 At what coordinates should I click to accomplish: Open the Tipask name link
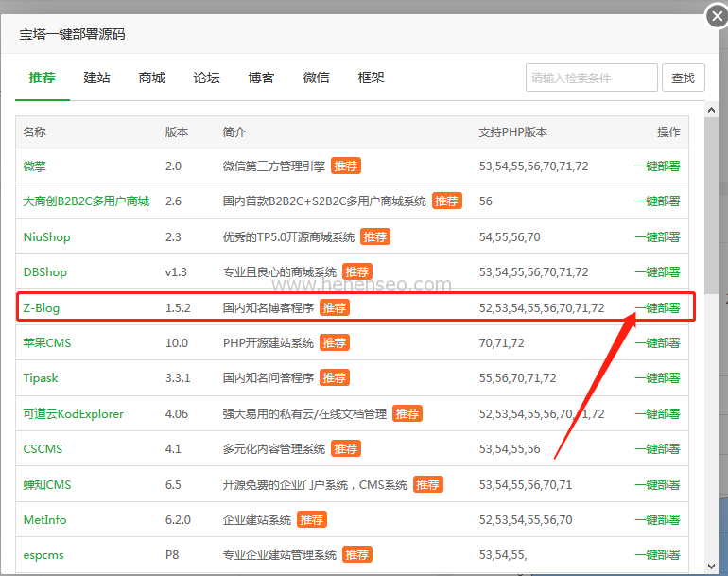coord(41,377)
